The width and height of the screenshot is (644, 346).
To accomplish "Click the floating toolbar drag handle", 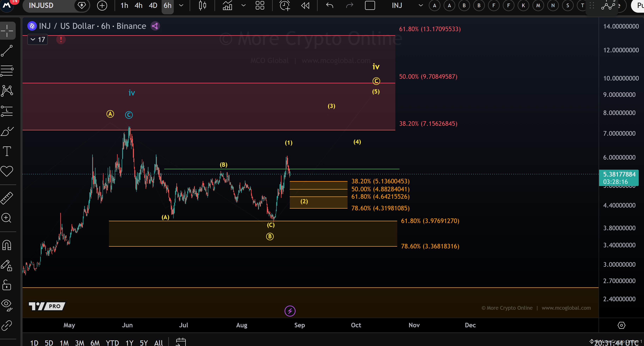I will coord(592,5).
